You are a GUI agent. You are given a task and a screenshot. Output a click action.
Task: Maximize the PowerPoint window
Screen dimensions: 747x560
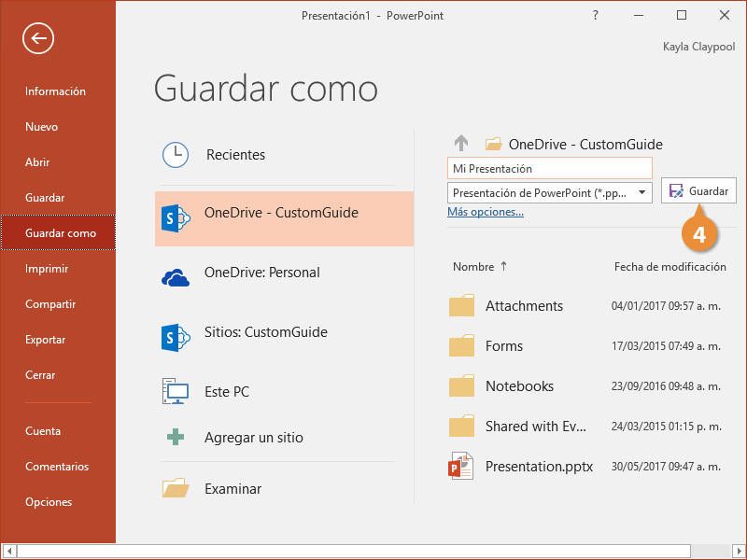[682, 15]
